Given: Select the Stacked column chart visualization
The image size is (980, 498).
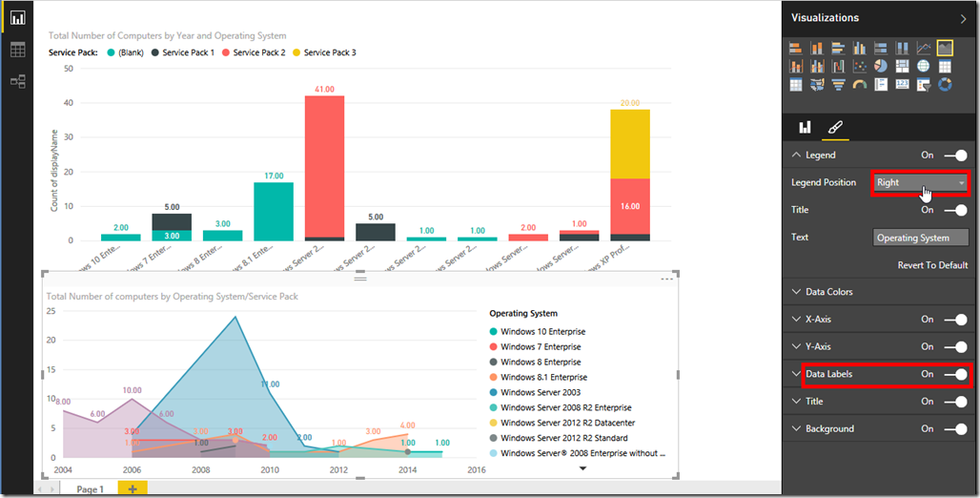Looking at the screenshot, I should 817,48.
